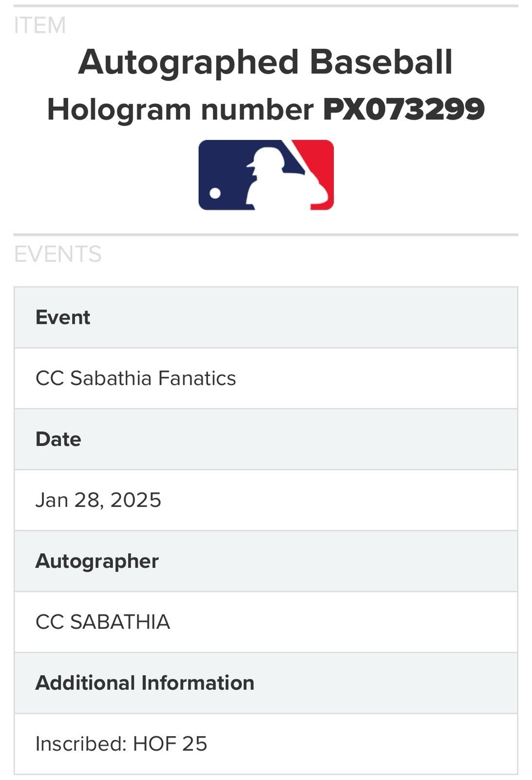This screenshot has height=780, width=532.
Task: Click the divider line above EVENTS
Action: click(x=266, y=235)
